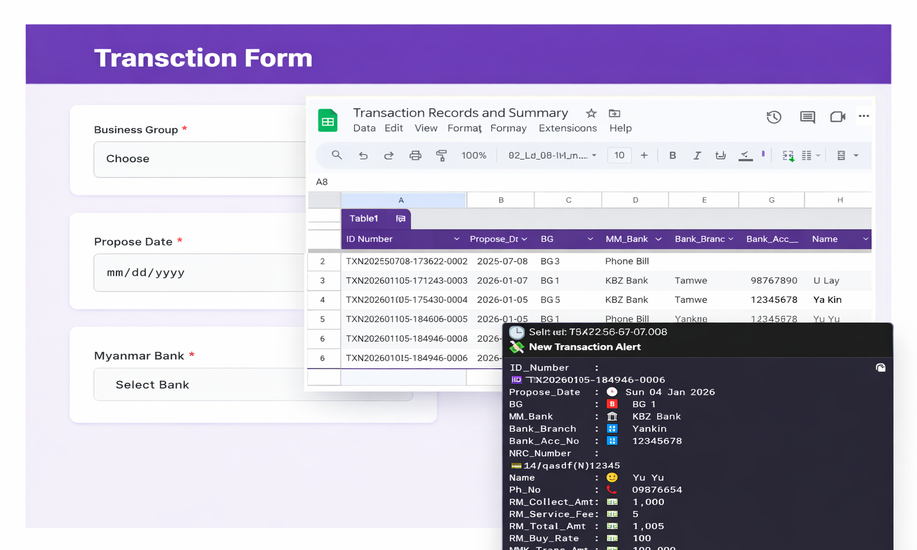Open the ID Number column filter dropdown
Image resolution: width=917 pixels, height=550 pixels.
pos(456,239)
